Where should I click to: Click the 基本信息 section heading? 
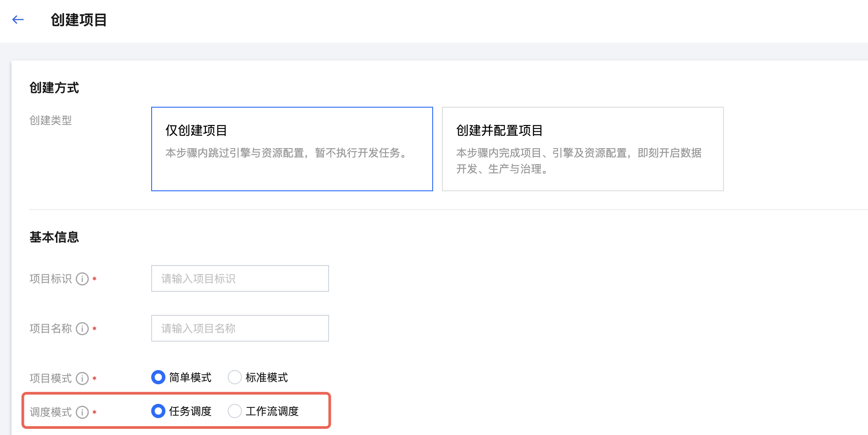pyautogui.click(x=54, y=237)
